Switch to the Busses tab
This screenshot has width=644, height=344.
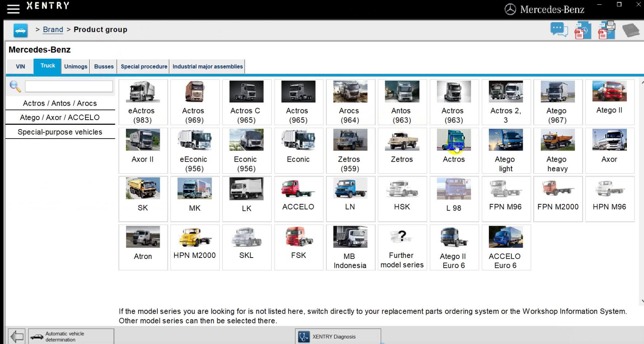[x=104, y=67]
